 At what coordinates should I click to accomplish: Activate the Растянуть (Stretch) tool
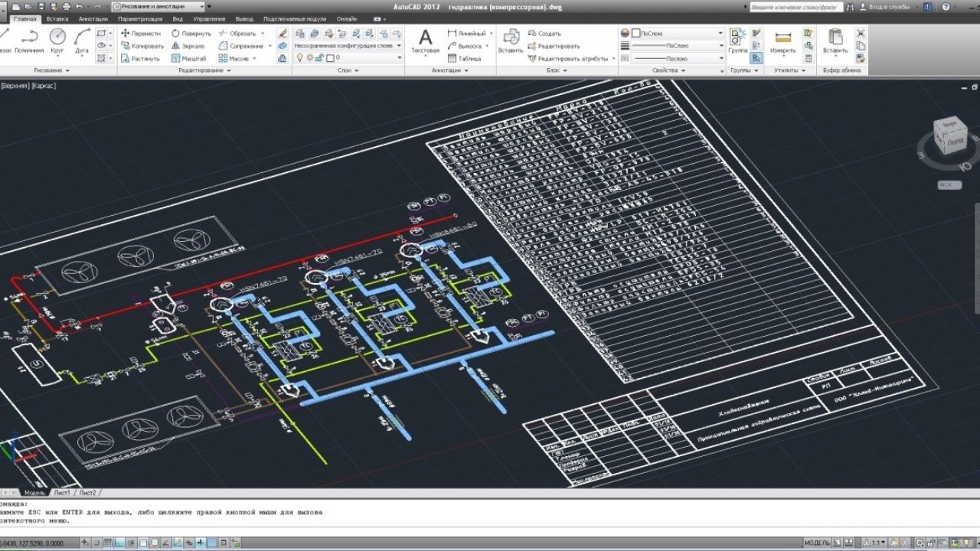pos(140,58)
